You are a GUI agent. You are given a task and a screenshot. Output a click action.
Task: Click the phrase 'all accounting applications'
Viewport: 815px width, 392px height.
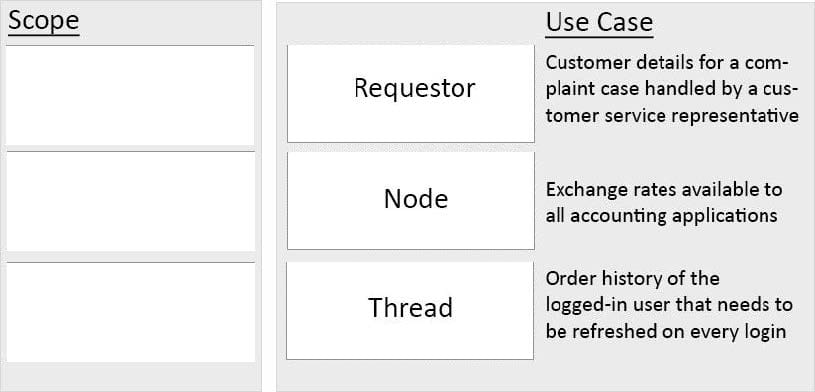pyautogui.click(x=662, y=215)
